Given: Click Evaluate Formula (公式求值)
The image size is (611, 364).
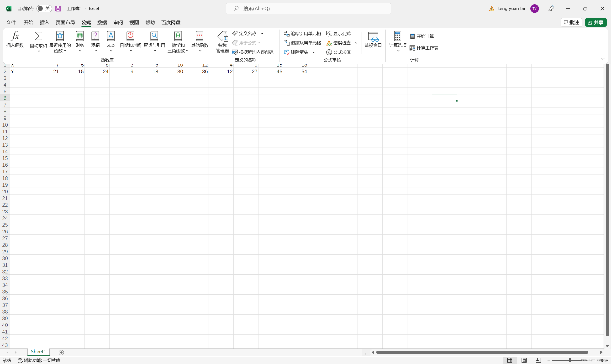Looking at the screenshot, I should tap(338, 52).
